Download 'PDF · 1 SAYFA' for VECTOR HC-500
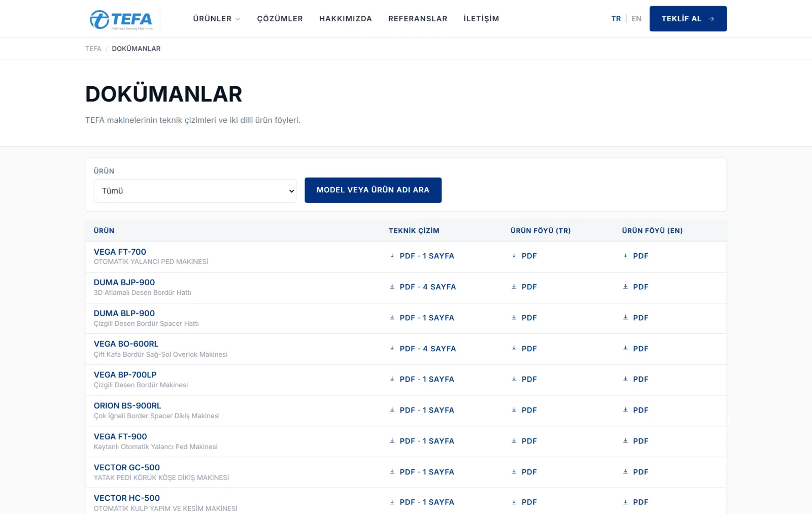 pyautogui.click(x=422, y=502)
